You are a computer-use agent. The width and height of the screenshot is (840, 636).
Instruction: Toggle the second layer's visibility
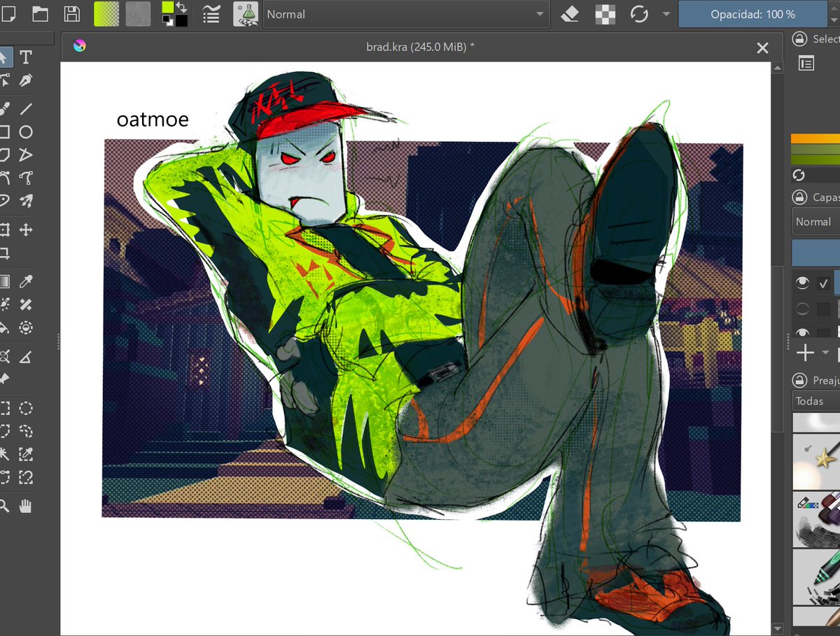802,309
